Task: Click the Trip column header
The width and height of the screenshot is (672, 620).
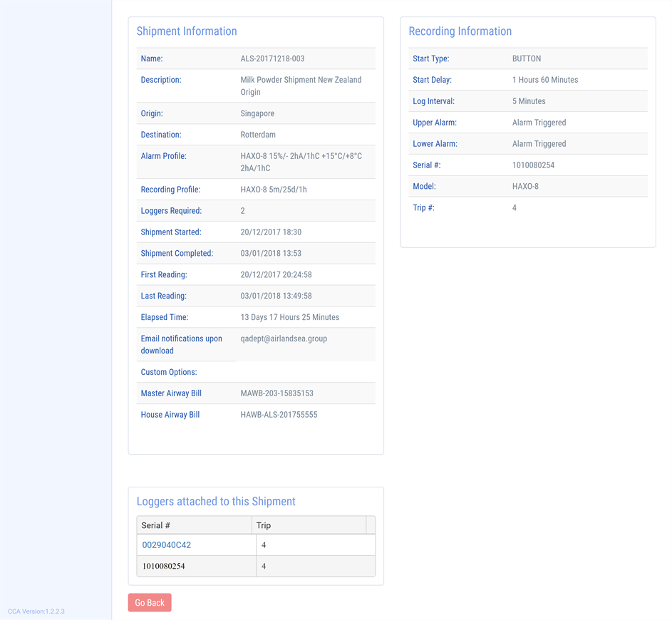Action: point(264,525)
